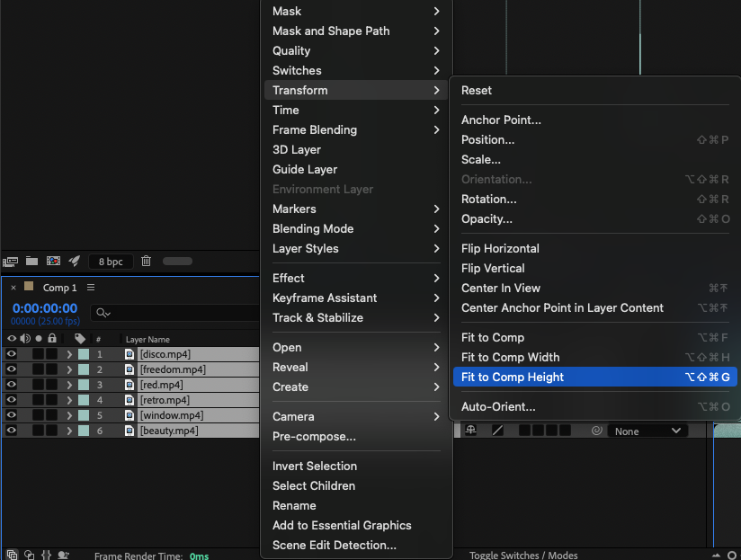The image size is (741, 560).
Task: Expand the red.mp4 layer properties
Action: click(x=69, y=385)
